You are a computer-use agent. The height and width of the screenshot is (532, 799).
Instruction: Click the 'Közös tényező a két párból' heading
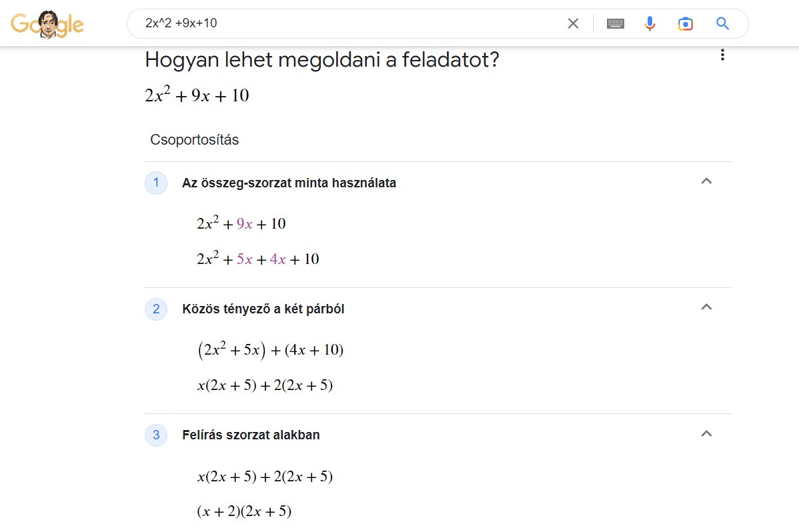click(x=263, y=309)
